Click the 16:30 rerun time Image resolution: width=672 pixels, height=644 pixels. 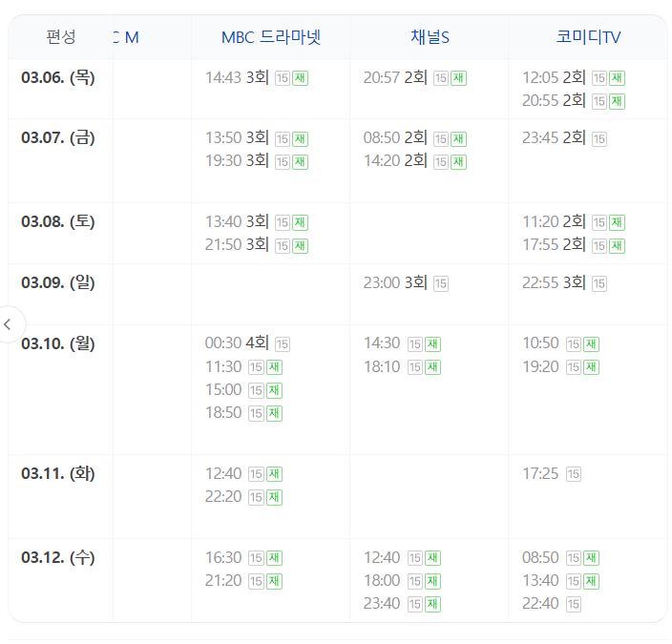point(223,558)
